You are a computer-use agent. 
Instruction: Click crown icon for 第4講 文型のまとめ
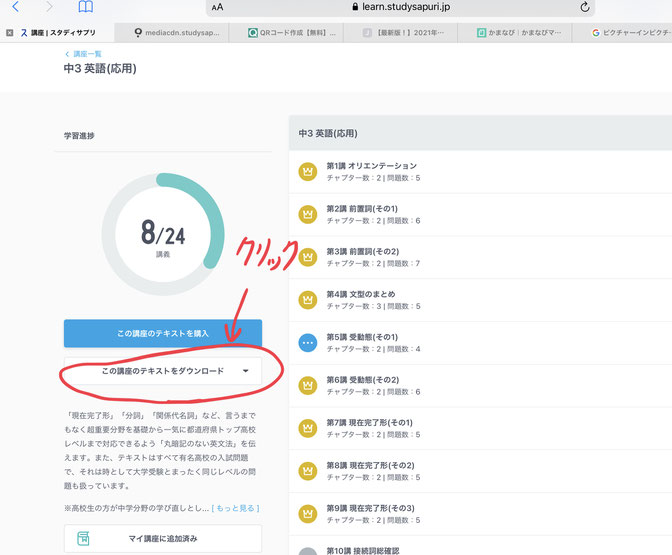tap(308, 300)
